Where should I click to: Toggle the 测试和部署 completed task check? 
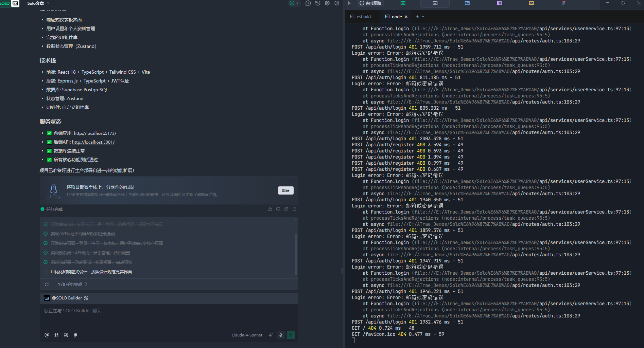click(x=46, y=262)
